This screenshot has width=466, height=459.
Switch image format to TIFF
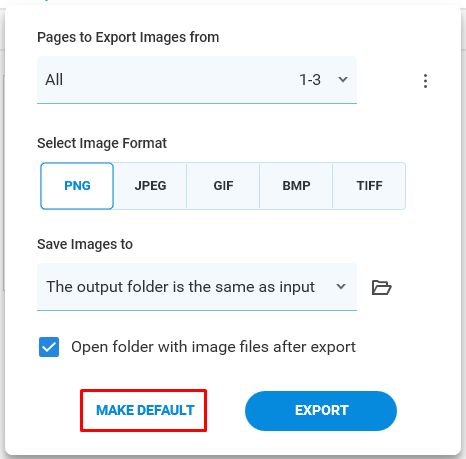pyautogui.click(x=369, y=186)
